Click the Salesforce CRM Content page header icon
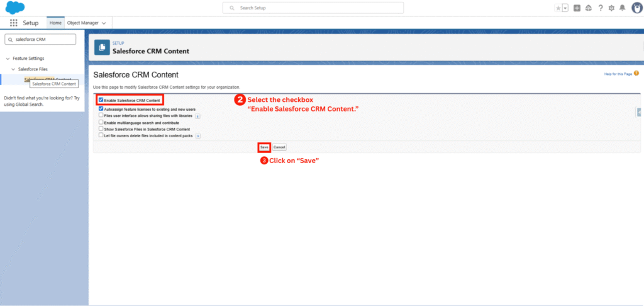 point(102,47)
